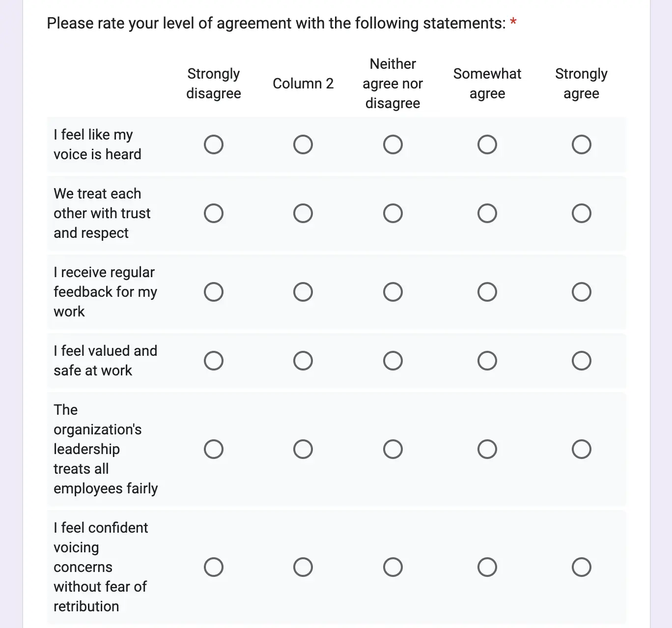672x628 pixels.
Task: Mark Neither agree nor disagree for 'voicing concerns'
Action: 393,567
